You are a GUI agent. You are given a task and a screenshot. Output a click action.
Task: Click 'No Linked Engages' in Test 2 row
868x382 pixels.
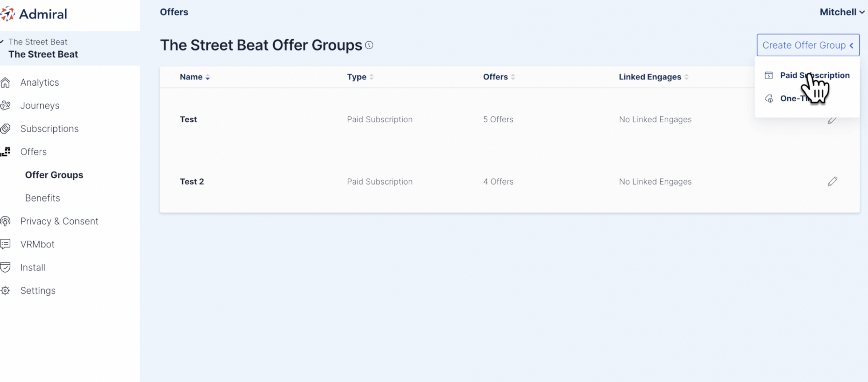coord(655,182)
